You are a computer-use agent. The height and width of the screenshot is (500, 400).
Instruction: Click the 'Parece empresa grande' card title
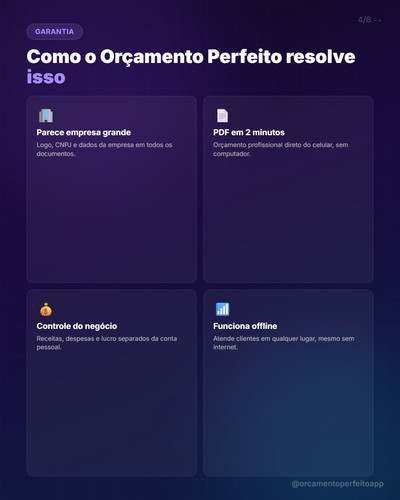pyautogui.click(x=84, y=132)
